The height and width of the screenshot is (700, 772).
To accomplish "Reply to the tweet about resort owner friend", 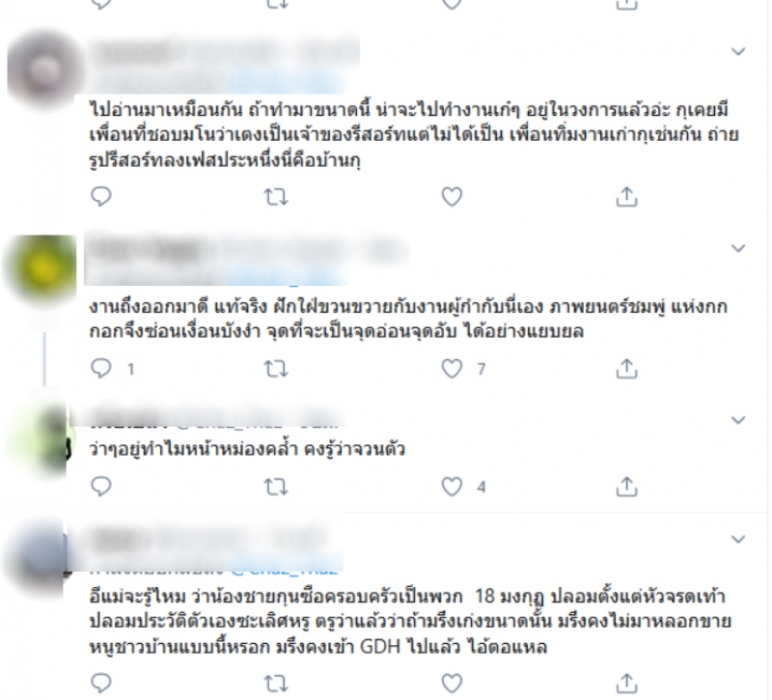I will [x=101, y=197].
